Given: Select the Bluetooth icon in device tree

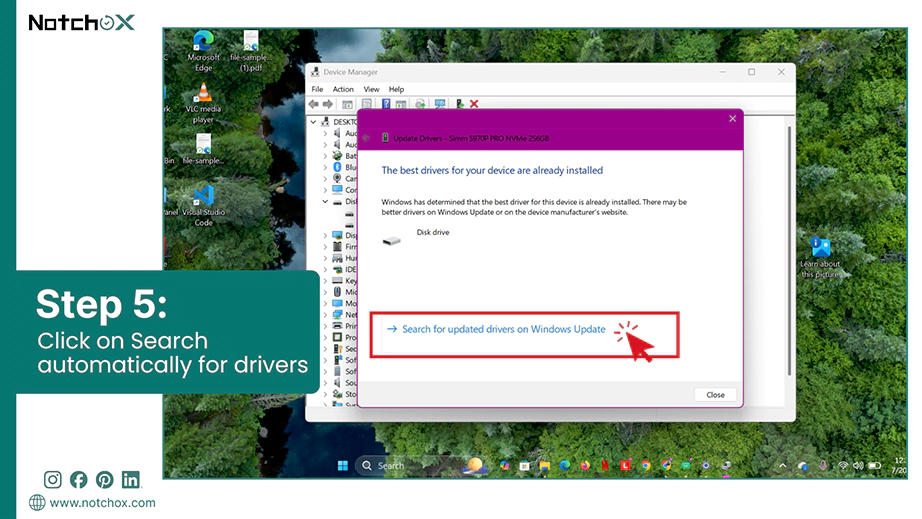Looking at the screenshot, I should pyautogui.click(x=337, y=168).
